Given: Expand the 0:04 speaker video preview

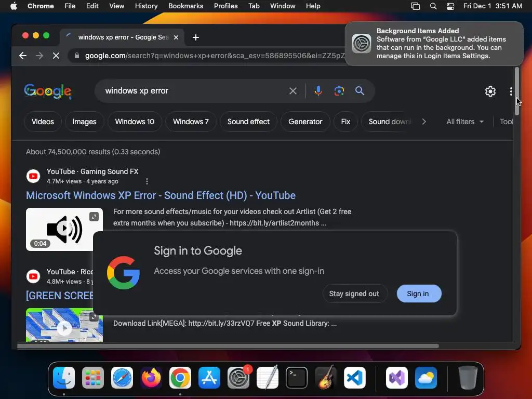Looking at the screenshot, I should (94, 216).
